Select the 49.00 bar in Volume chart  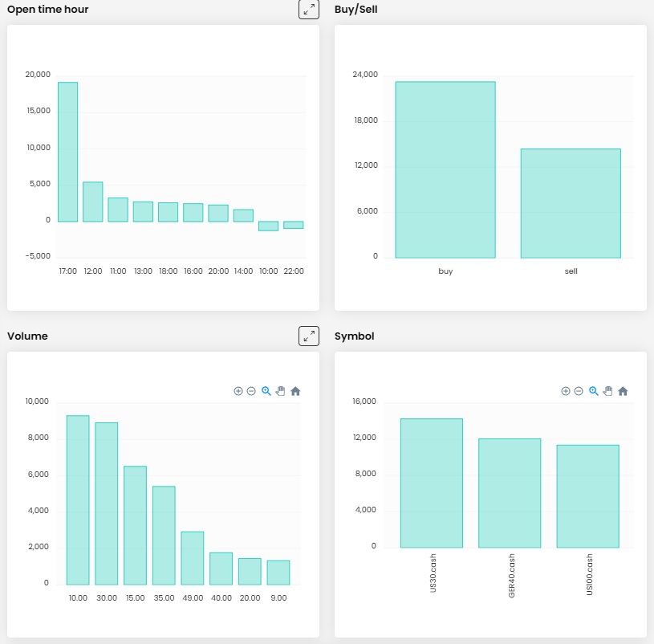pyautogui.click(x=192, y=557)
